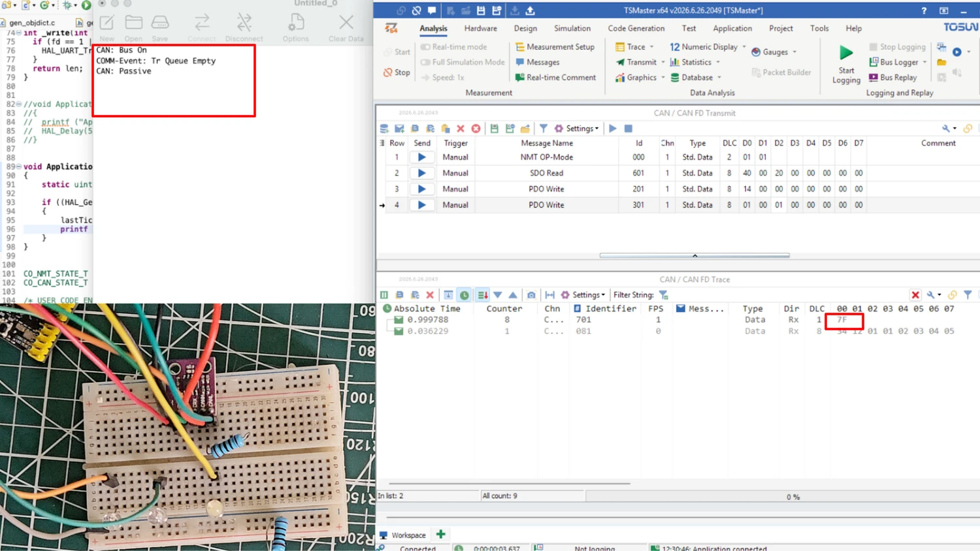Screen dimensions: 980x551
Task: Send the PDO Write message with Id 201
Action: click(x=421, y=189)
